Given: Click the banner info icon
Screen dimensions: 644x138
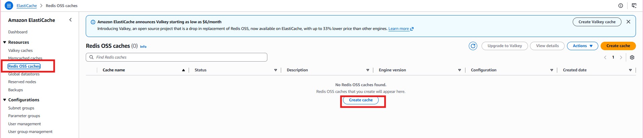Looking at the screenshot, I should click(93, 22).
